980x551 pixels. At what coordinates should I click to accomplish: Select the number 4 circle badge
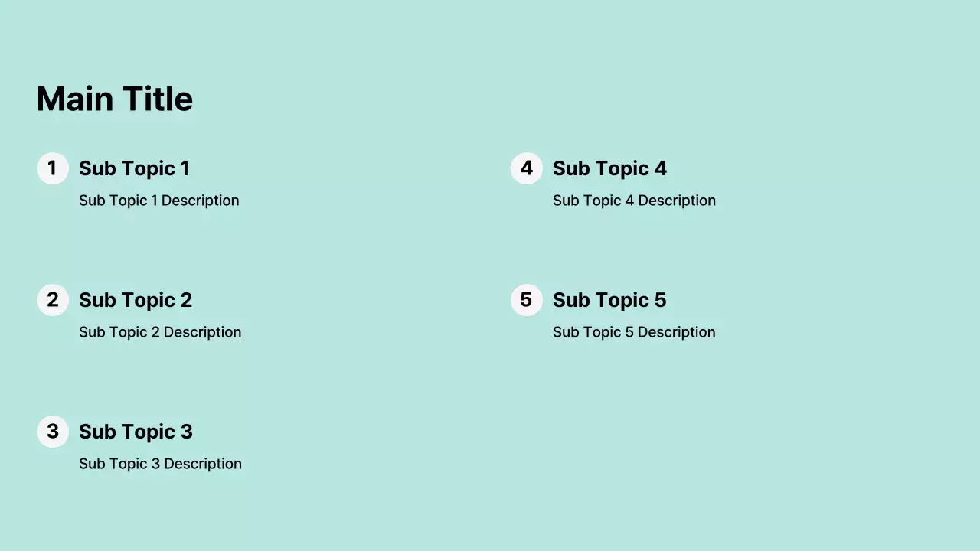coord(527,168)
